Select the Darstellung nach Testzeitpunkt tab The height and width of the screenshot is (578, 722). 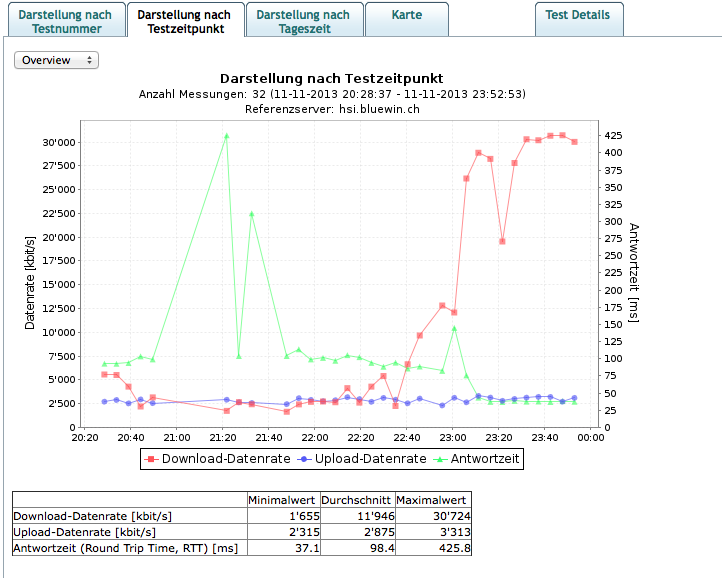click(184, 21)
